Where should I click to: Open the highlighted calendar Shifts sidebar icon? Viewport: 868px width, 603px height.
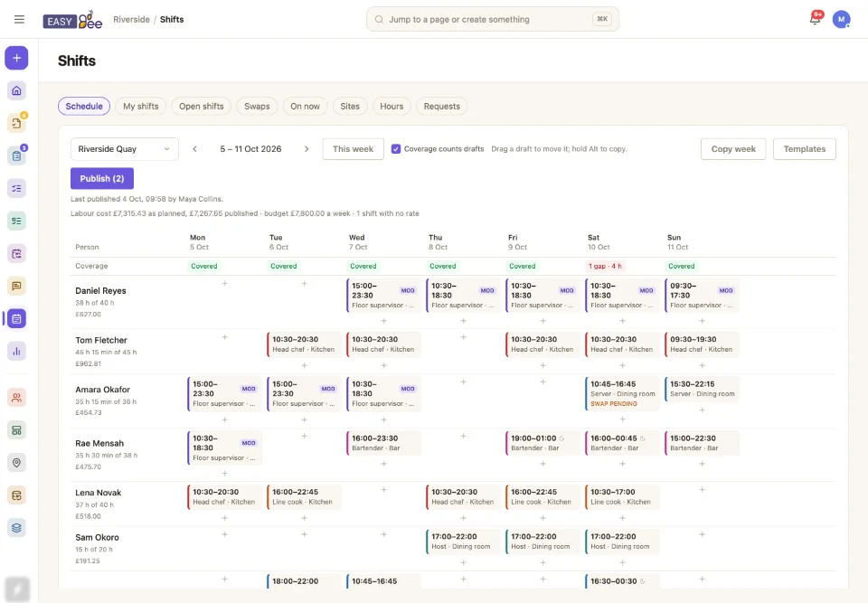coord(16,318)
